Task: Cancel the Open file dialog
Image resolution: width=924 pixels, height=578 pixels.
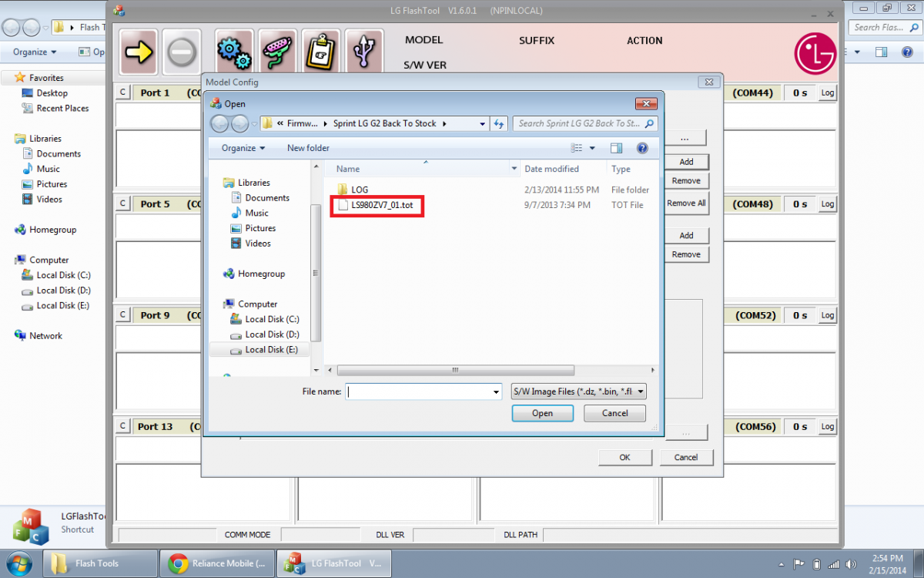Action: [x=614, y=413]
